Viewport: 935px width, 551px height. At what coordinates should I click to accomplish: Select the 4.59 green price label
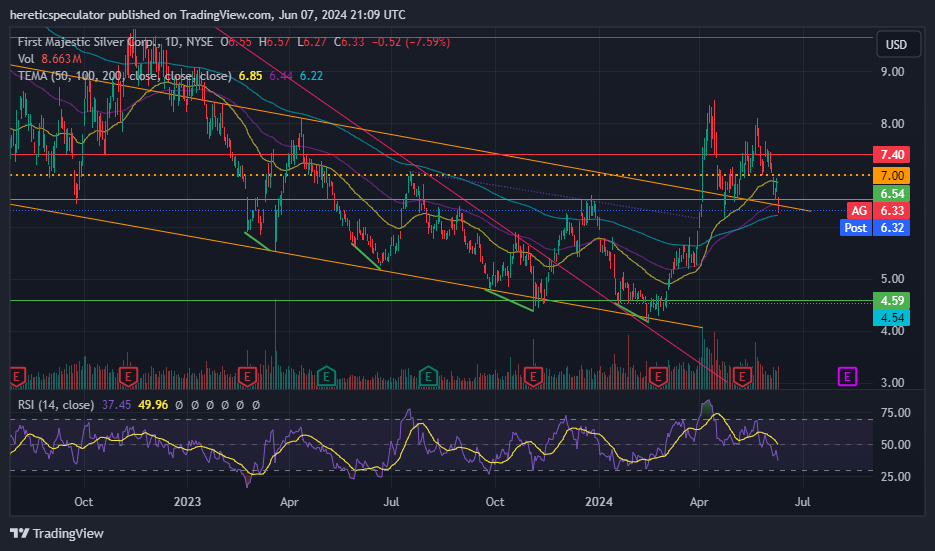(x=892, y=301)
